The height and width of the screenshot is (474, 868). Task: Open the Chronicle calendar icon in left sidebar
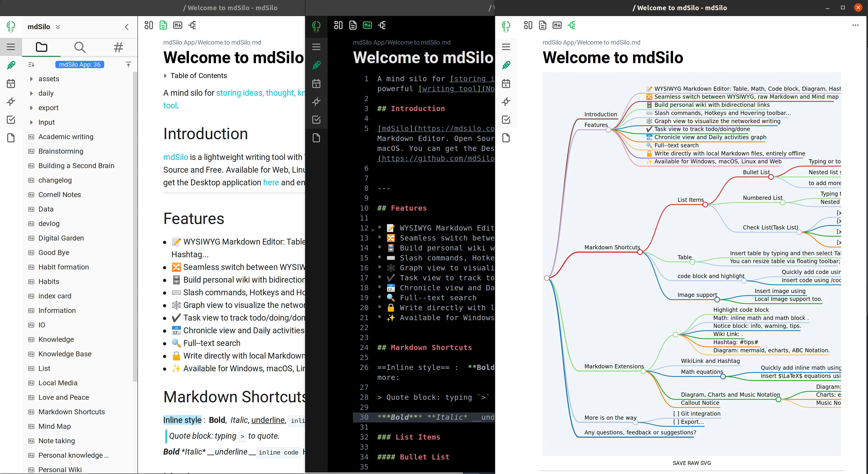coord(11,84)
